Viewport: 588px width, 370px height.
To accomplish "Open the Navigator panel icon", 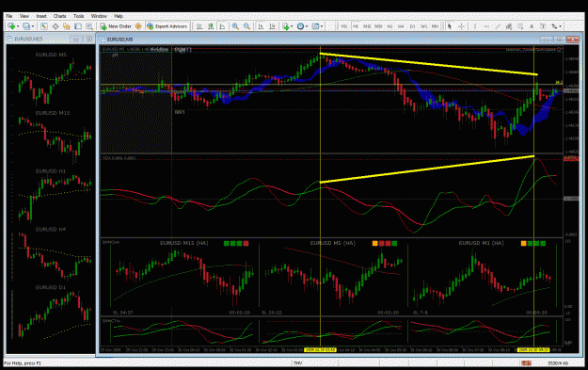I will point(67,26).
